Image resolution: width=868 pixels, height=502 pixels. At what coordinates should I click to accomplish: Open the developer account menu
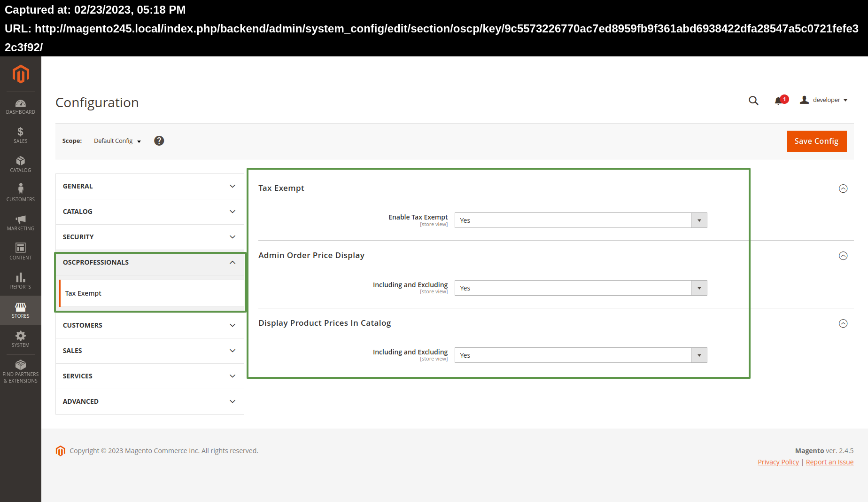pyautogui.click(x=823, y=100)
